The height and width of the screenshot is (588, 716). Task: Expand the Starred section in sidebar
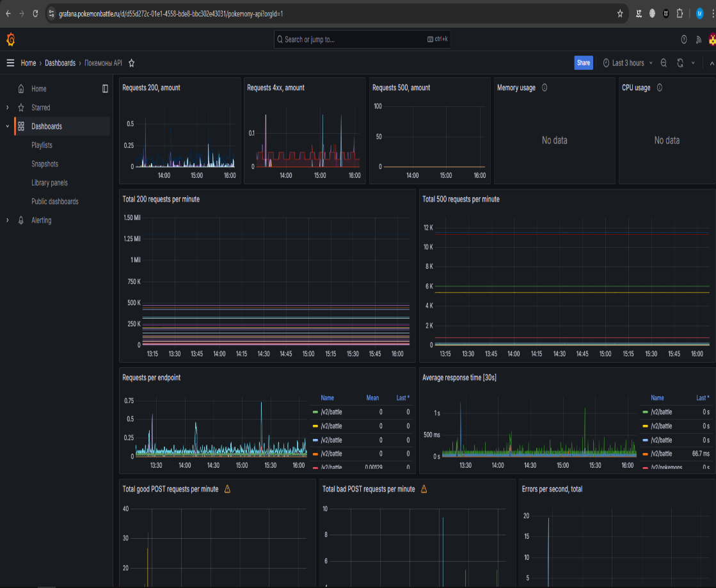8,107
